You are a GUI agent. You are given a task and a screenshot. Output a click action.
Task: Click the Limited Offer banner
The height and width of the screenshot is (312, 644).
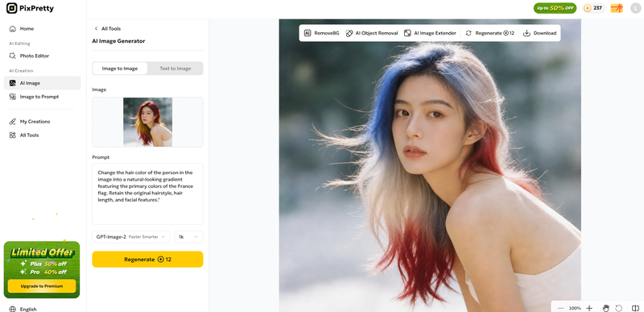pyautogui.click(x=42, y=269)
